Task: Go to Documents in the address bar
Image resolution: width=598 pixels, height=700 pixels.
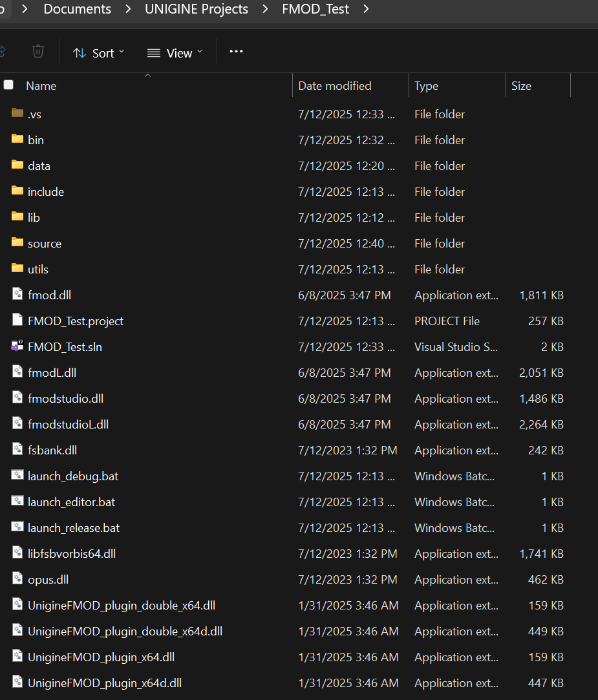Action: (77, 9)
